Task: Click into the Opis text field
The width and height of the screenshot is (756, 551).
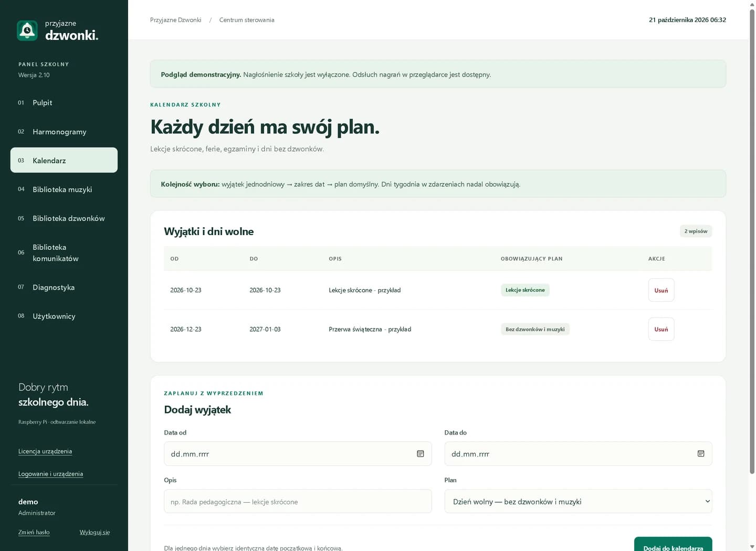Action: 298,501
